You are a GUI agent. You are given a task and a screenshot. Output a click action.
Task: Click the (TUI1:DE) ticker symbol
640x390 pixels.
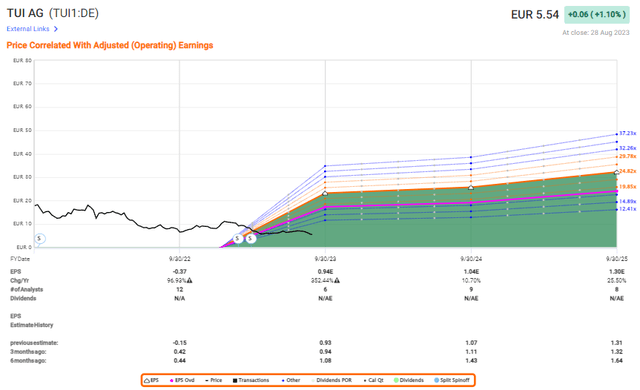(74, 13)
